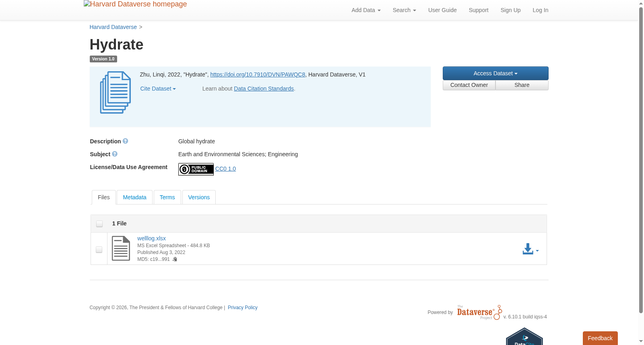Click the dataset documents icon

click(x=116, y=93)
